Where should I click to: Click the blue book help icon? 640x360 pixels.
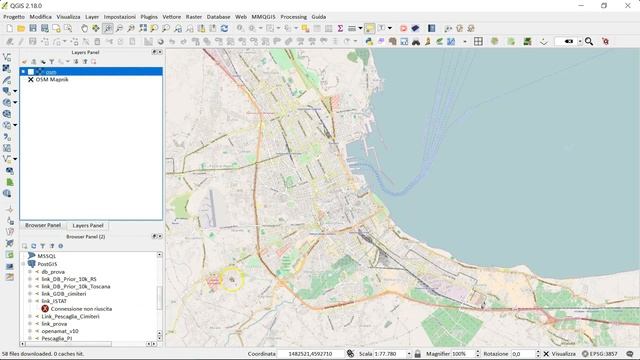pos(431,28)
